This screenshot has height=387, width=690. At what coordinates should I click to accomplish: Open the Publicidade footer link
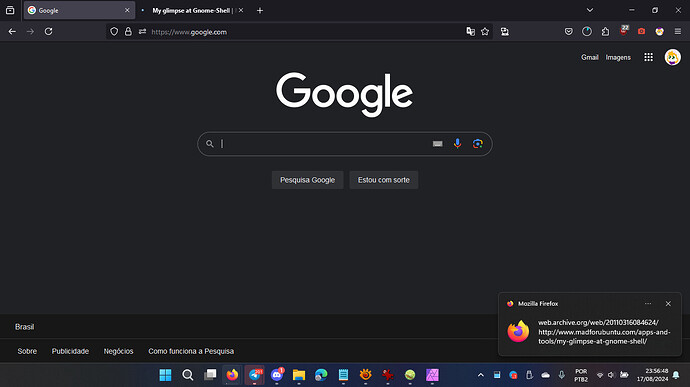coord(70,351)
